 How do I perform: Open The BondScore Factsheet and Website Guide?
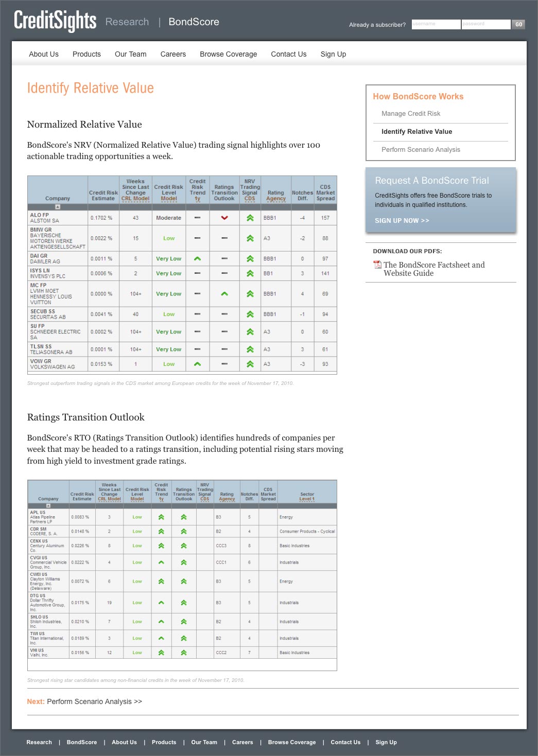pos(434,269)
